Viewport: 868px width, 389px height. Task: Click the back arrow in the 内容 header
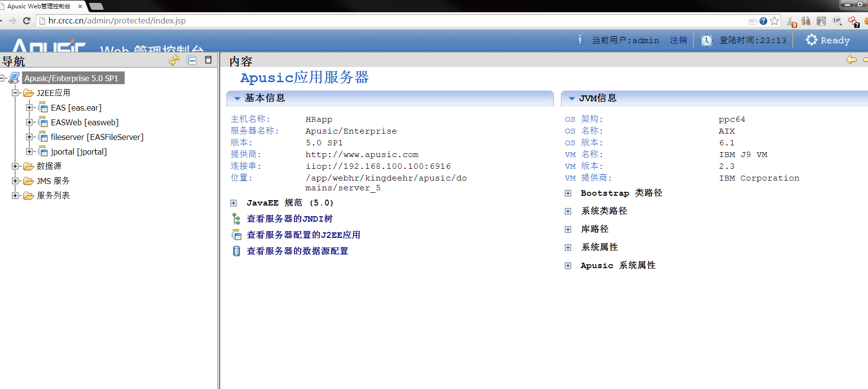(x=851, y=60)
